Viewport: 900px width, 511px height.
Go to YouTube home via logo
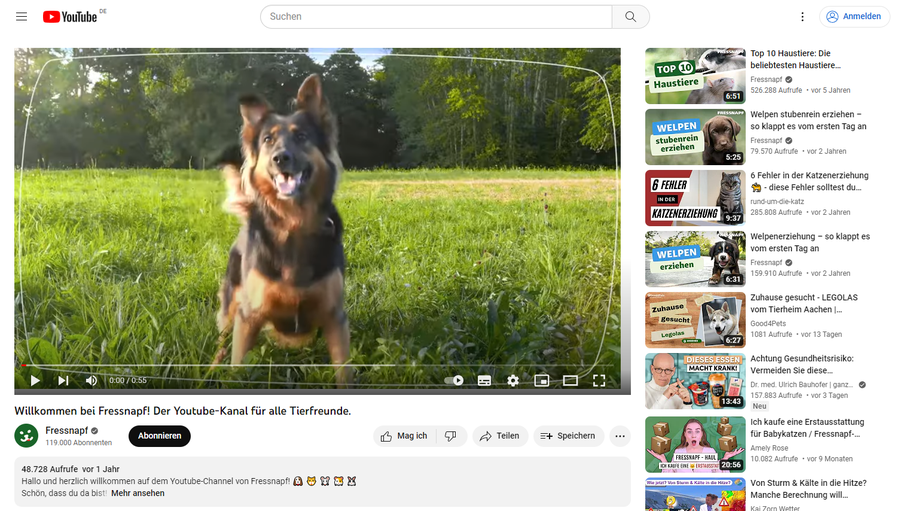coord(70,17)
